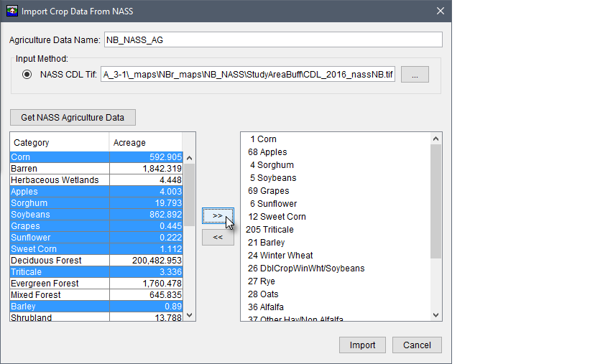
Task: Click the remove crops (<<) button
Action: coord(217,238)
